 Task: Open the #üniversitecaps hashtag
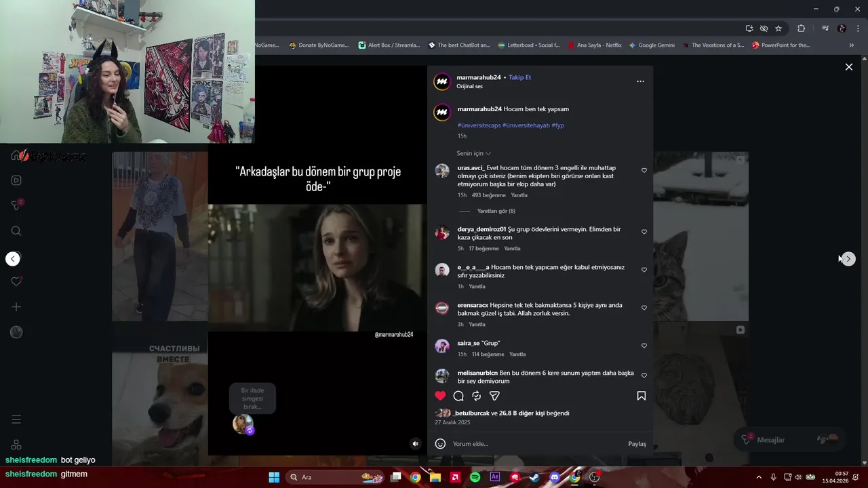point(479,125)
